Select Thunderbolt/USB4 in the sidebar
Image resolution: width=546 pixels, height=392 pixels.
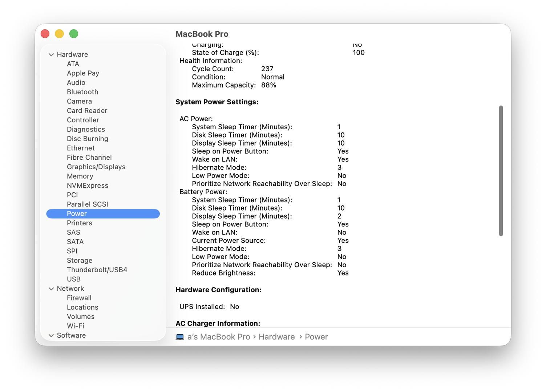coord(97,270)
